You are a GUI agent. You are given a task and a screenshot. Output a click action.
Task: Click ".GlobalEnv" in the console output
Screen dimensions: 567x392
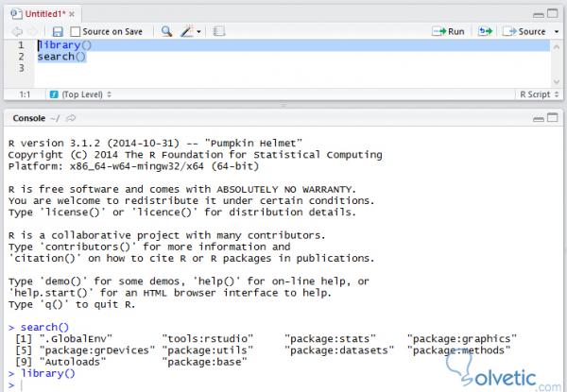click(76, 339)
